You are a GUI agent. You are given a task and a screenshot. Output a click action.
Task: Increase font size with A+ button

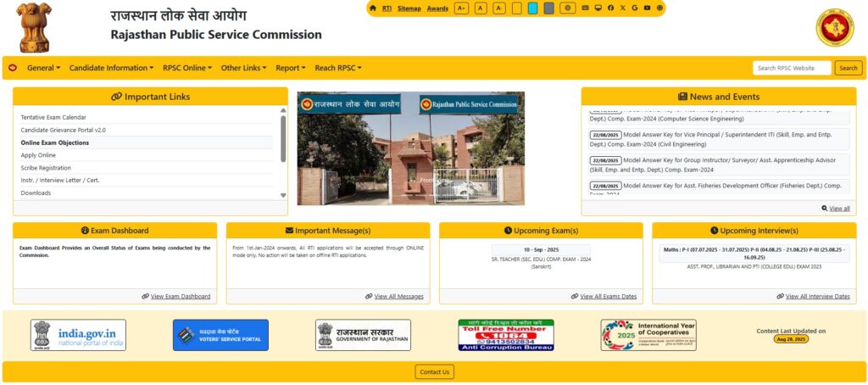click(461, 8)
